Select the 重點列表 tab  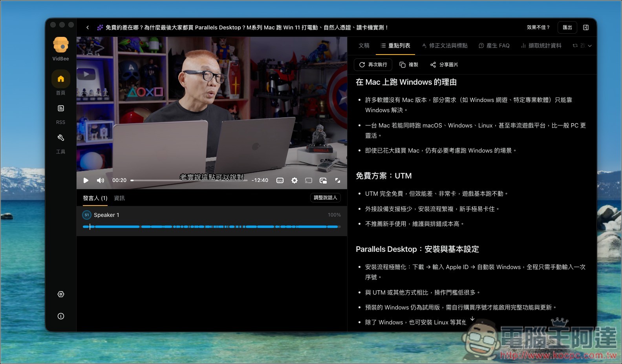[395, 45]
